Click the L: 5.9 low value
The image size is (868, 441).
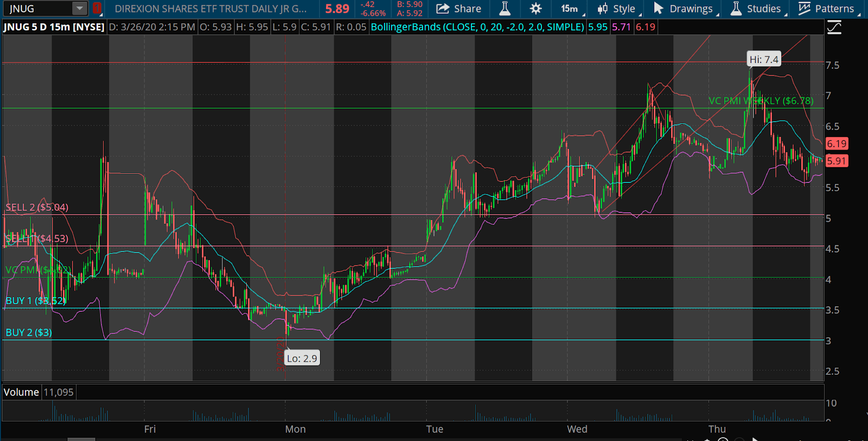tap(284, 27)
